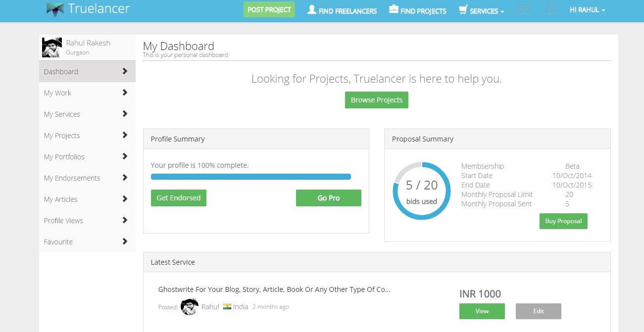
Task: Click the 5 / 20 bids used ring chart
Action: [422, 191]
